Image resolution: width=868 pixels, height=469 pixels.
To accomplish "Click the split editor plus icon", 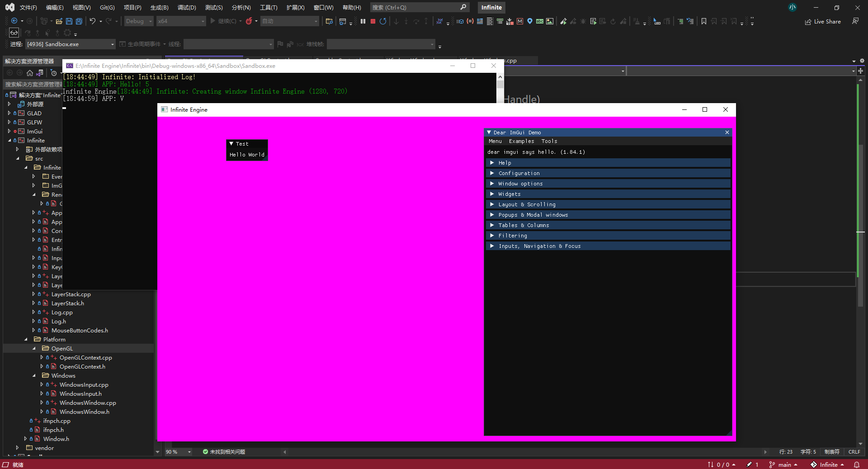I will pyautogui.click(x=860, y=71).
